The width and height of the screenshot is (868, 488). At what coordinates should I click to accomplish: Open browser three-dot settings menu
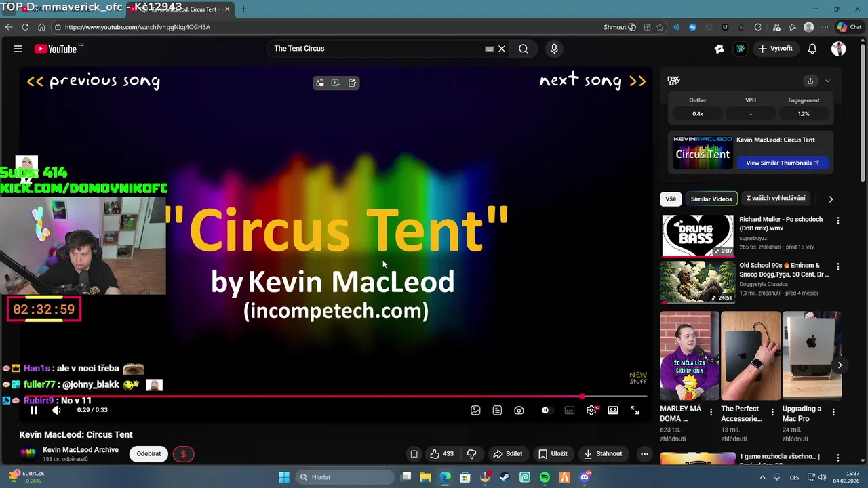click(825, 27)
